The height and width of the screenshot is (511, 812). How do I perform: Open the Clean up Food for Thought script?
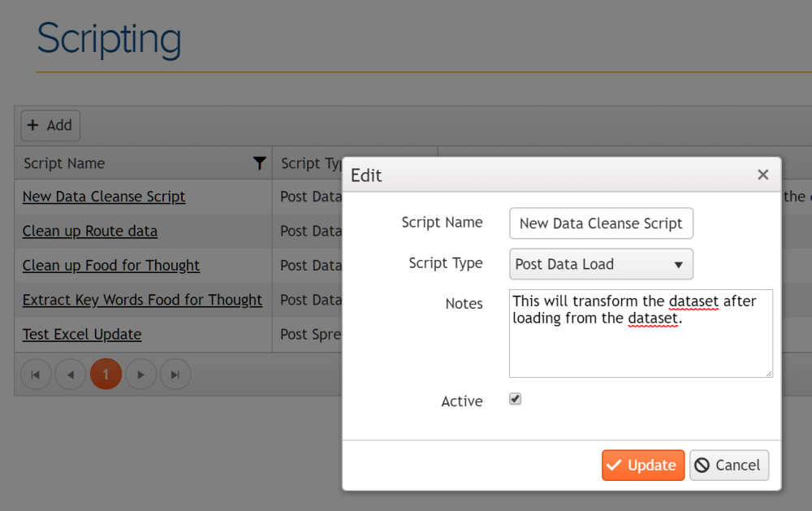pos(111,265)
